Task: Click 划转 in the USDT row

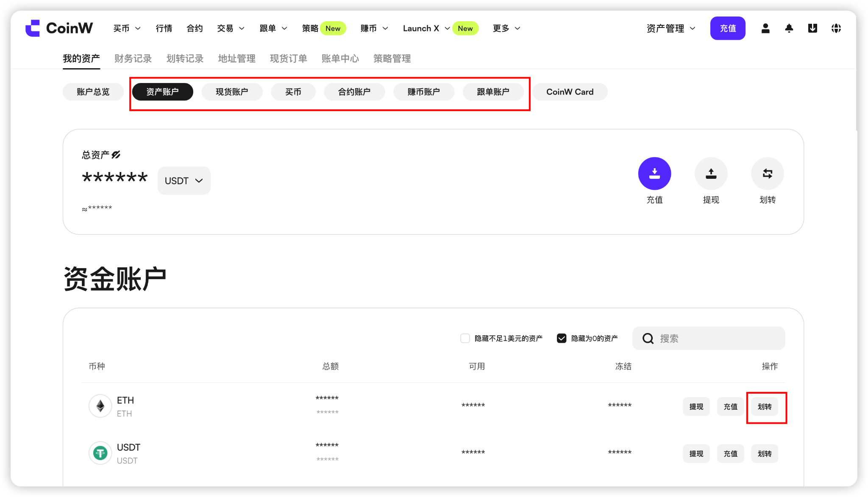Action: pos(765,454)
